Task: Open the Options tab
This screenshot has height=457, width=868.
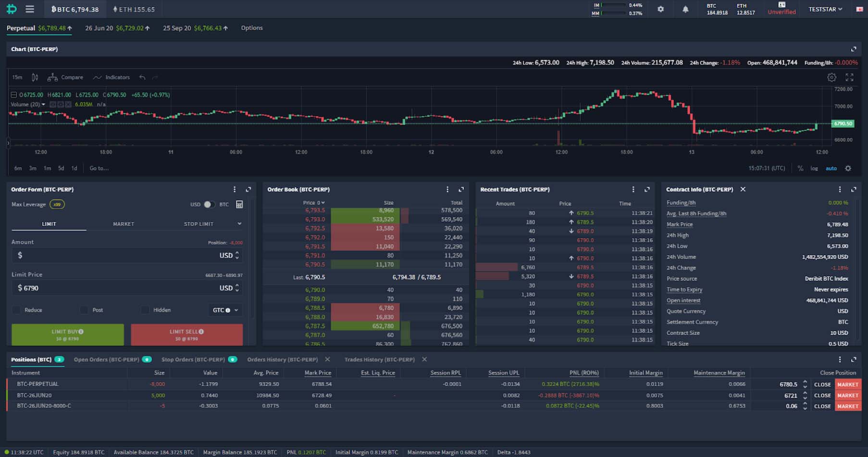Action: 252,28
